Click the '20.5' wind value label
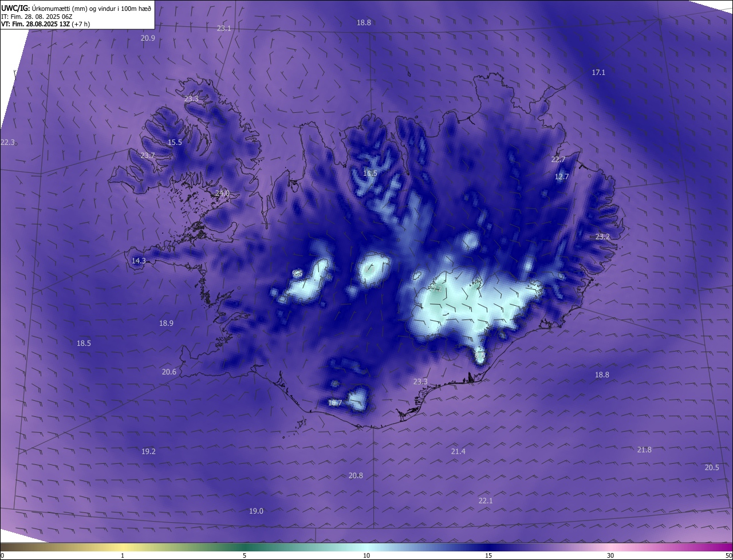 click(712, 467)
